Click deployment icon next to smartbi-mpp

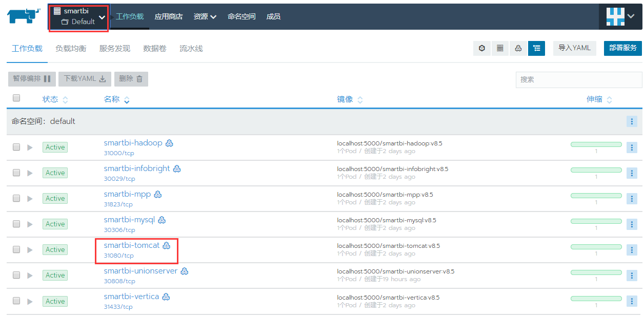pos(158,194)
